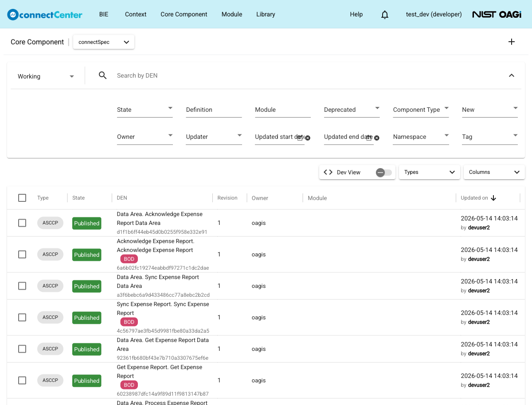
Task: Open the Updated start date calendar picker
Action: 300,138
